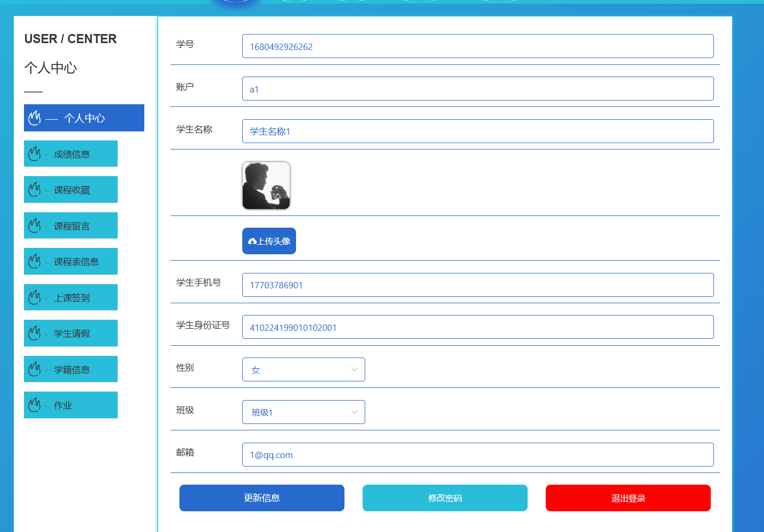Go to 学生请假 in the sidebar
The height and width of the screenshot is (532, 764).
(71, 333)
